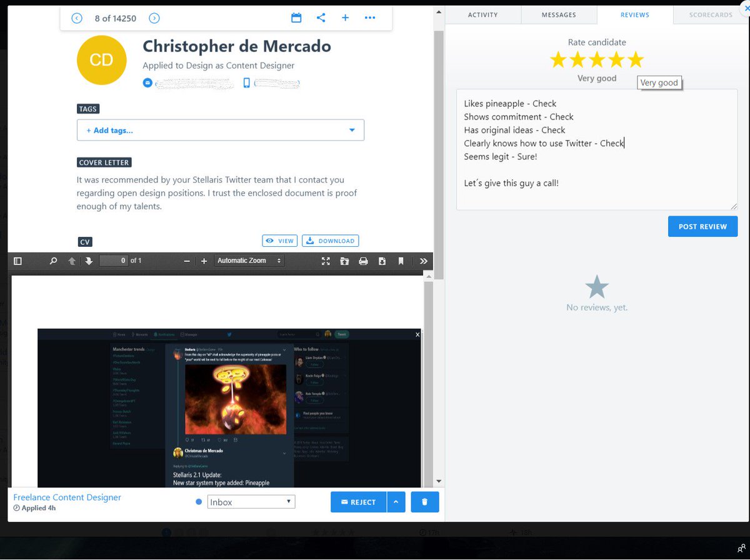Click the 'Applied 4h' text
Screen dimensions: 750x560
click(39, 508)
